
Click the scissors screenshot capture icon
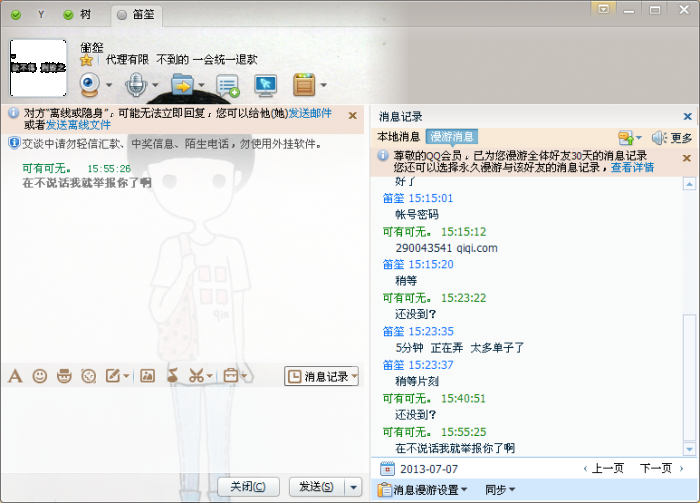click(x=196, y=376)
